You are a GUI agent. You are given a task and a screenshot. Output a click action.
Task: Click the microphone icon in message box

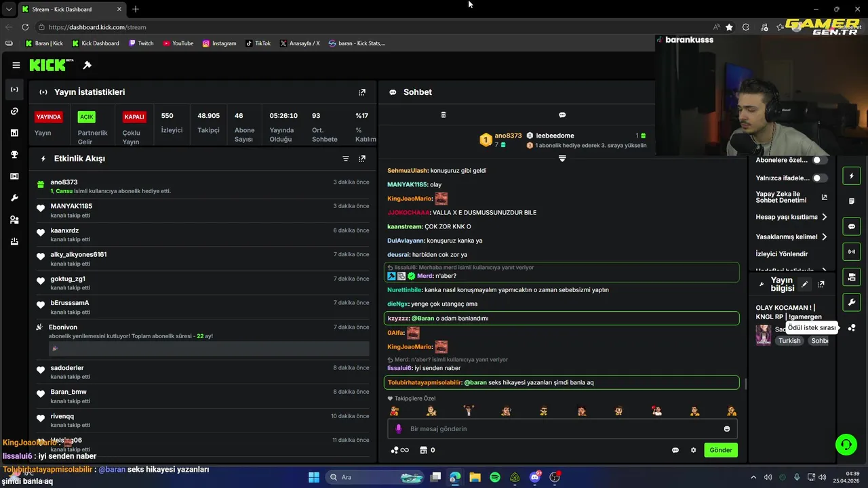[x=399, y=429]
